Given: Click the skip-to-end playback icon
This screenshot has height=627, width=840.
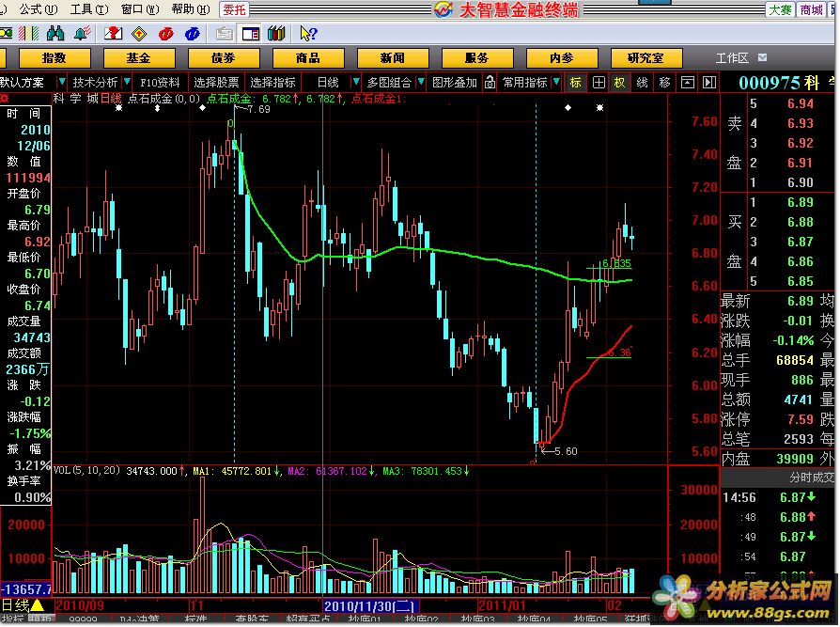Looking at the screenshot, I should [709, 83].
